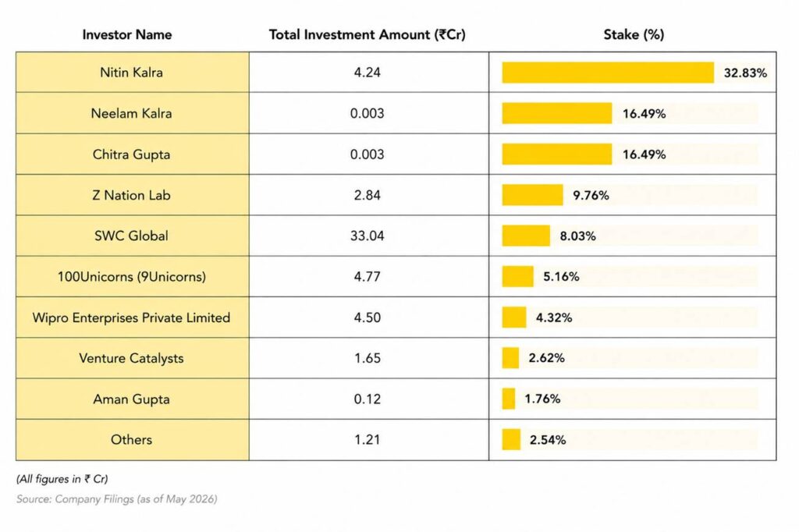Click the 8.03% stake label
799x532 pixels.
pyautogui.click(x=578, y=236)
